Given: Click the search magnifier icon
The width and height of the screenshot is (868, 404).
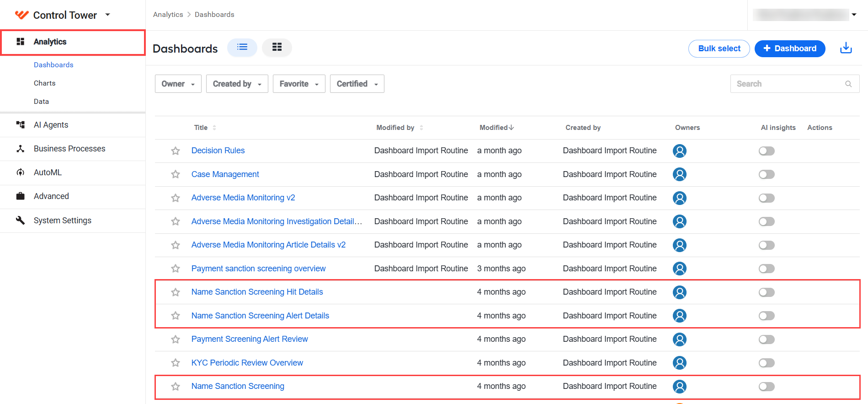Looking at the screenshot, I should (848, 84).
